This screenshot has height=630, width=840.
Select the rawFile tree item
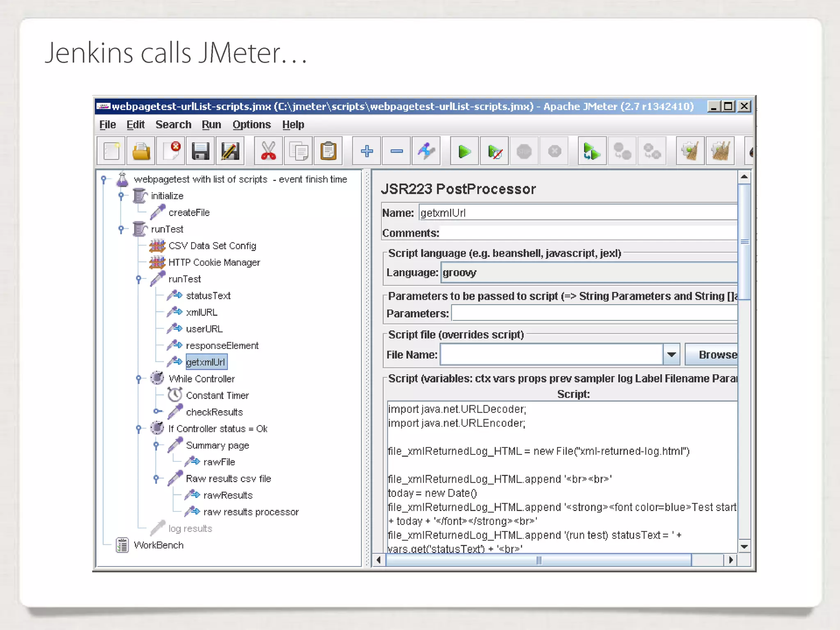pos(219,462)
